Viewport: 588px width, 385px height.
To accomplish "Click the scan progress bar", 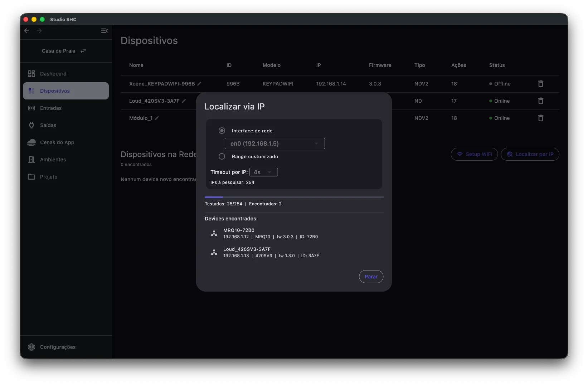I will (x=294, y=197).
